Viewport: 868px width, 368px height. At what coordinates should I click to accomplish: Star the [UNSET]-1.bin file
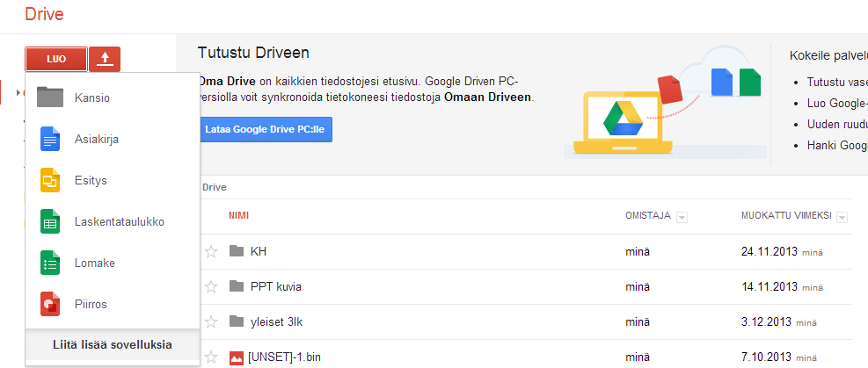click(211, 357)
